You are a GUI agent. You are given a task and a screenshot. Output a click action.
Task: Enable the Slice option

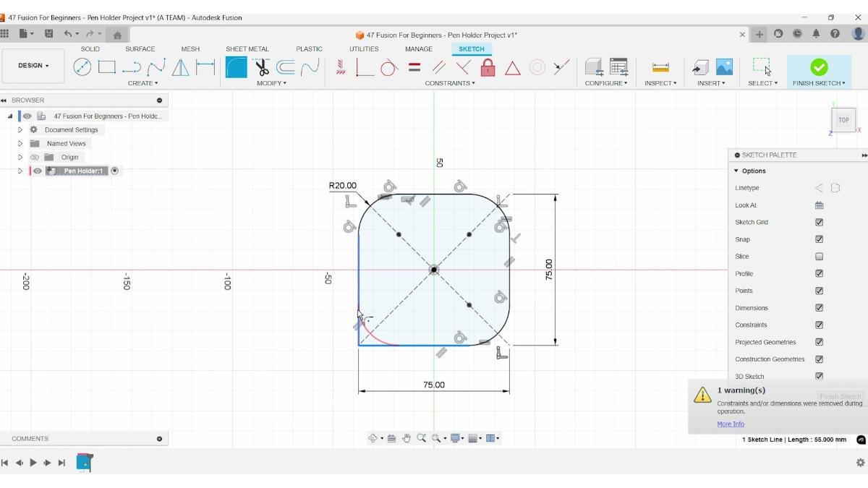(819, 256)
